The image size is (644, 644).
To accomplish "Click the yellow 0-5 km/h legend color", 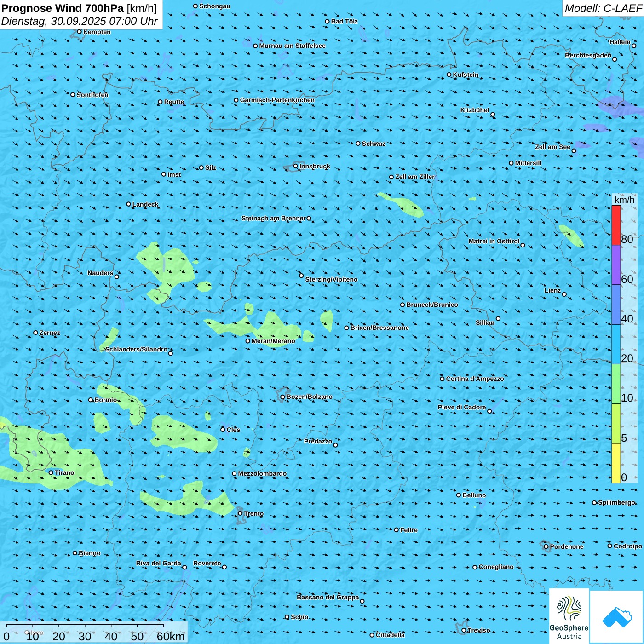I will coord(616,463).
